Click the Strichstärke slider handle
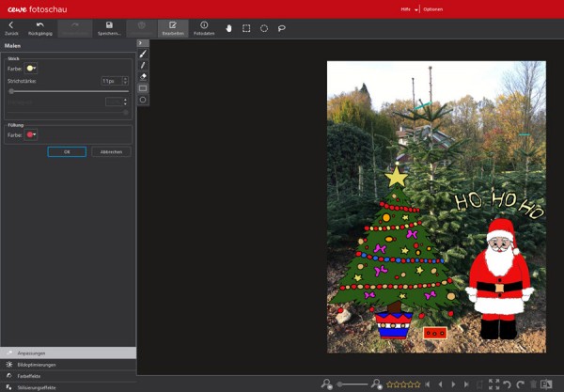Image resolution: width=564 pixels, height=392 pixels. click(x=11, y=91)
